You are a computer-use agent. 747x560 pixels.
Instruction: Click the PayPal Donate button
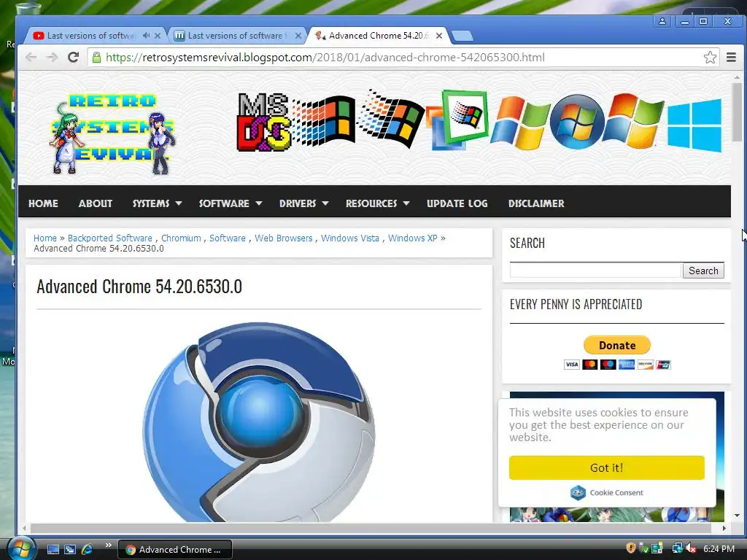click(x=617, y=345)
